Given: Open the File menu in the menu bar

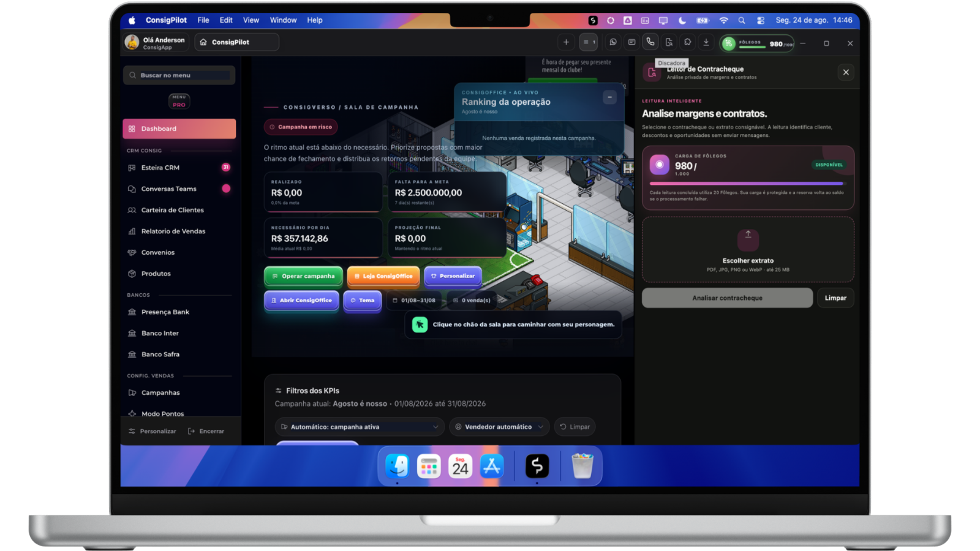Looking at the screenshot, I should [x=203, y=20].
